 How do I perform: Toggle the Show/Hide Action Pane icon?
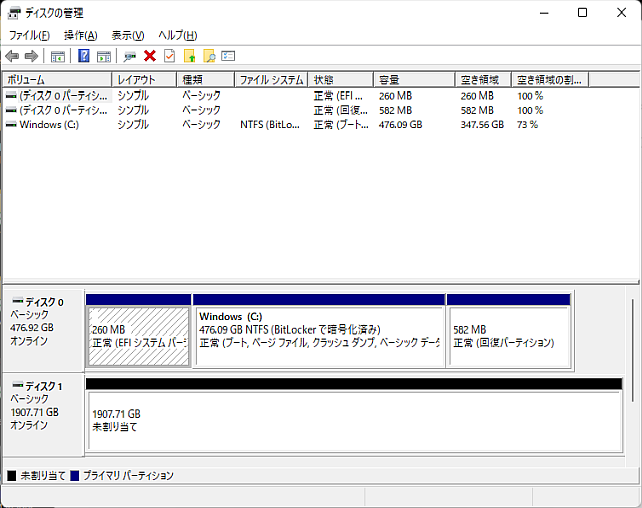pos(104,56)
